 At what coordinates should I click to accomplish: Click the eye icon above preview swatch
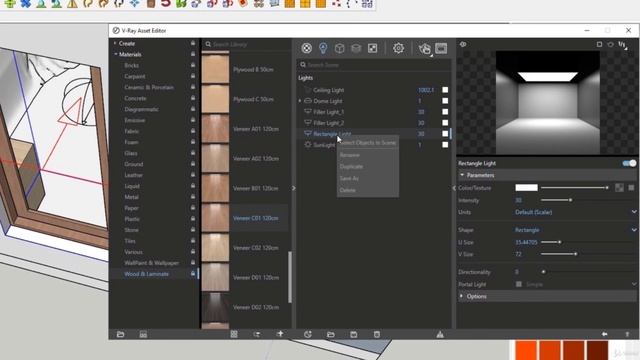pos(463,44)
